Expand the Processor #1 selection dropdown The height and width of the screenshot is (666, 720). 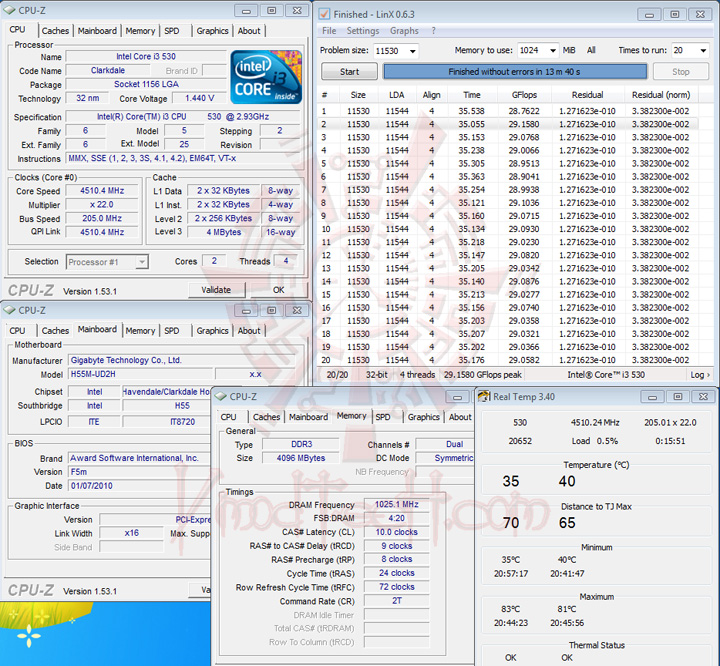pos(142,262)
